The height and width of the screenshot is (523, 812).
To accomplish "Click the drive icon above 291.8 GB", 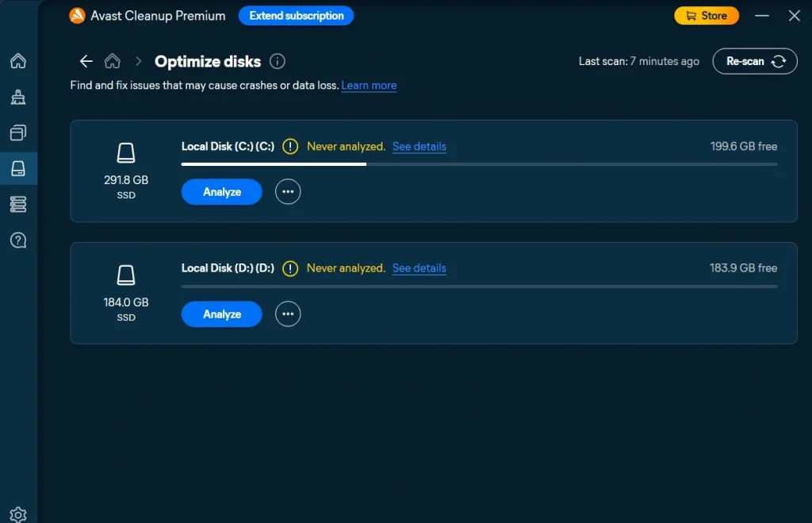I will pos(126,153).
